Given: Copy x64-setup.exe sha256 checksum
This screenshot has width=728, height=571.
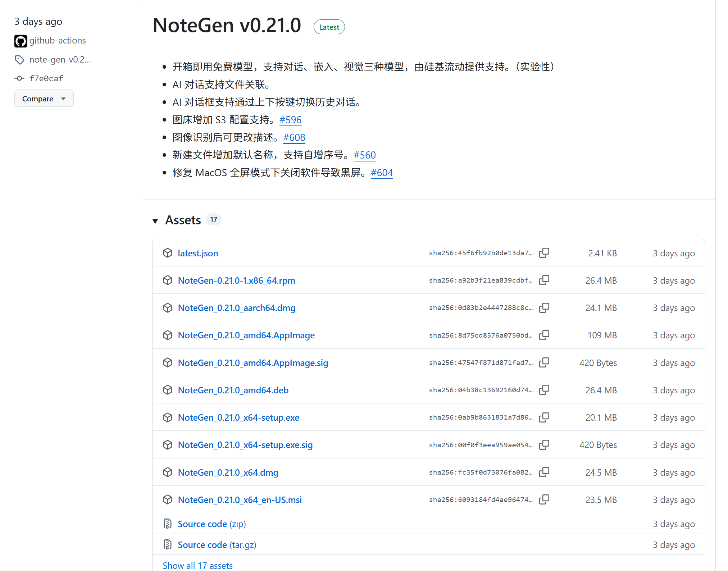Looking at the screenshot, I should click(x=544, y=417).
